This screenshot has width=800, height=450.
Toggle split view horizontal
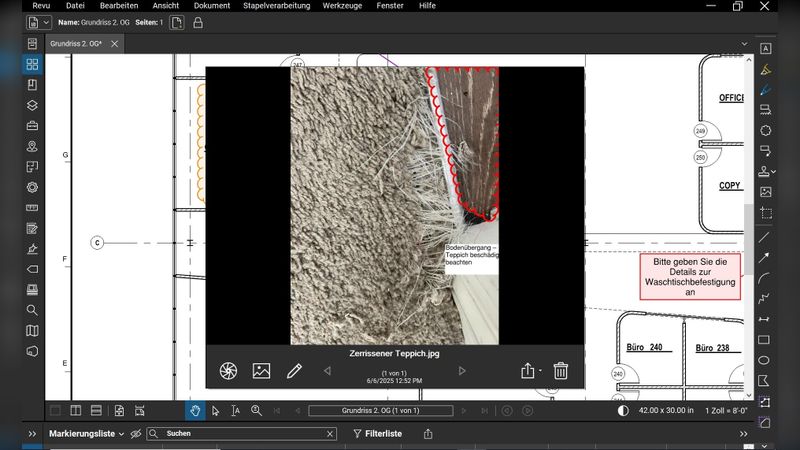coord(96,411)
